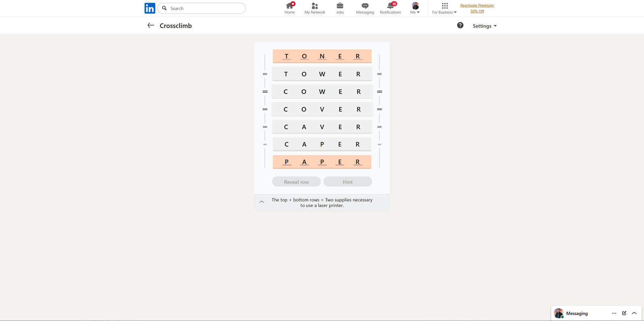The width and height of the screenshot is (644, 321).
Task: Open the Messaging nav icon
Action: coord(365,6)
